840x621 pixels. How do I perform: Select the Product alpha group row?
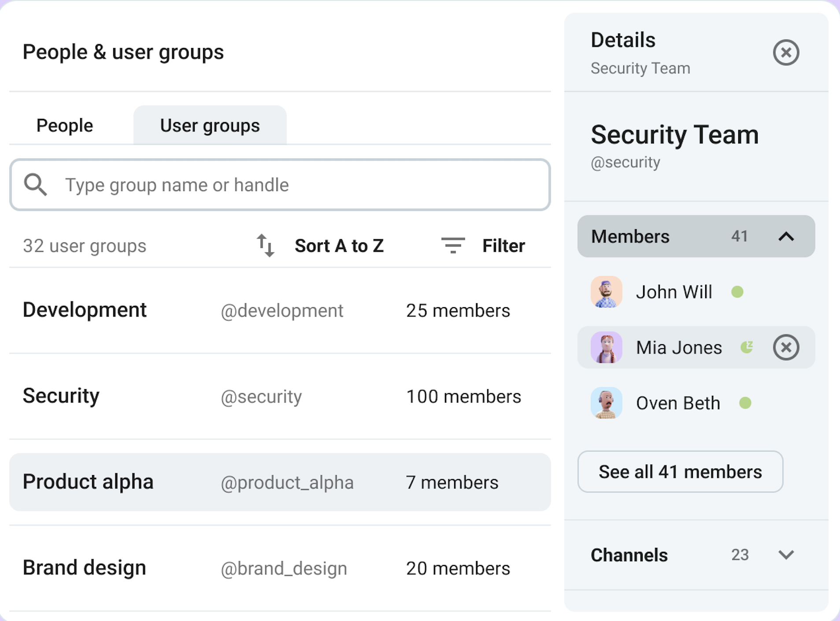click(x=280, y=482)
